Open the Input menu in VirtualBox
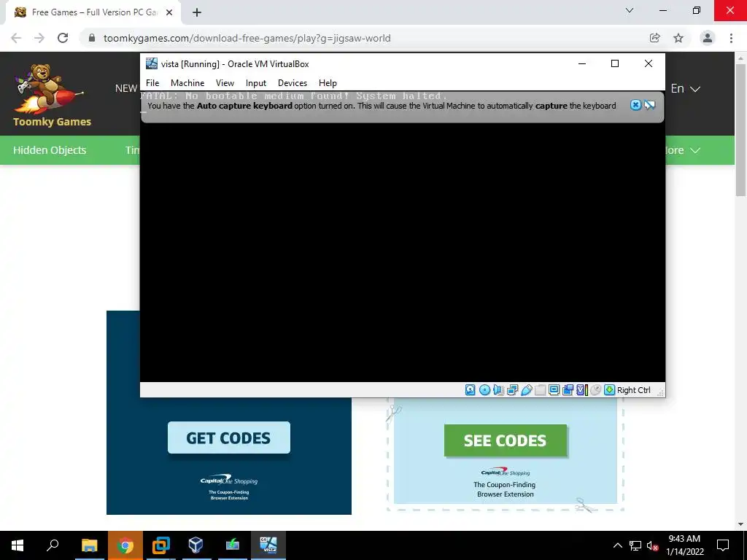This screenshot has height=560, width=747. [256, 83]
